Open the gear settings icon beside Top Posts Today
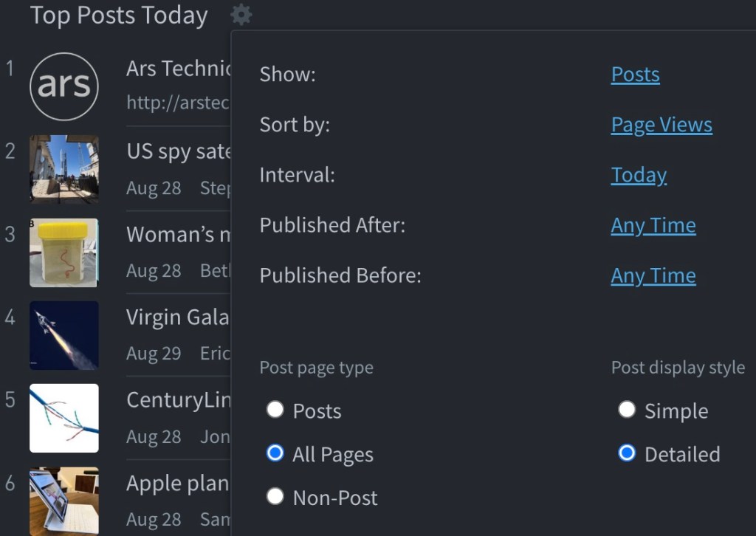756x536 pixels. (x=241, y=15)
